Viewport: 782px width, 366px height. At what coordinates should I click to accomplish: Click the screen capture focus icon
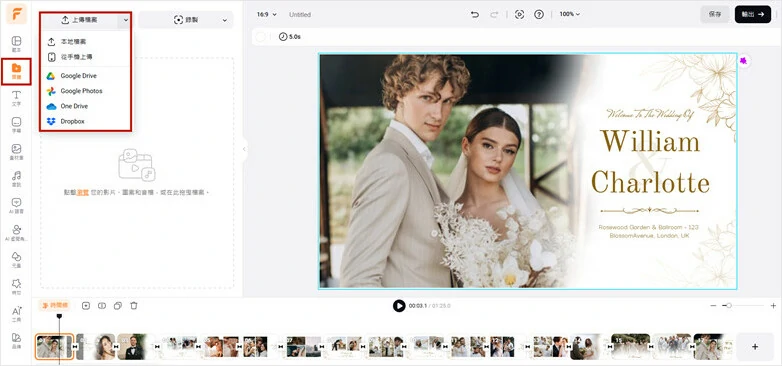520,14
